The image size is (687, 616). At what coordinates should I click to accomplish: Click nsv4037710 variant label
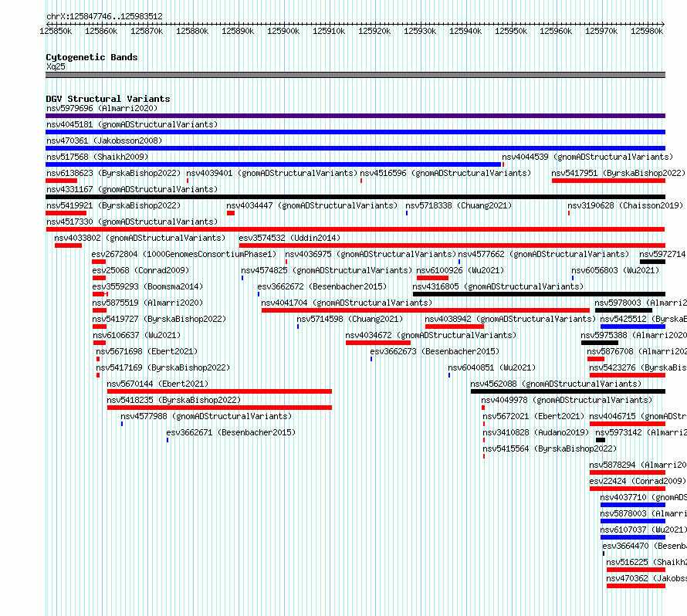click(643, 497)
